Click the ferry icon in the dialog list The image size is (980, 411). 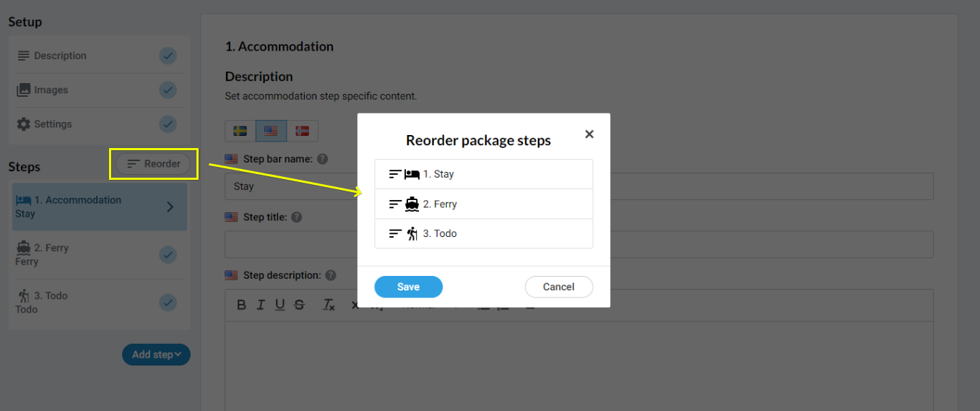[x=412, y=204]
